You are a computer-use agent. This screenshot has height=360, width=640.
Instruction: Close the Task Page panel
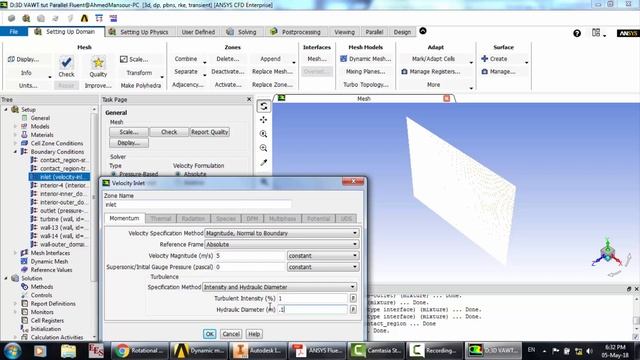[x=249, y=99]
